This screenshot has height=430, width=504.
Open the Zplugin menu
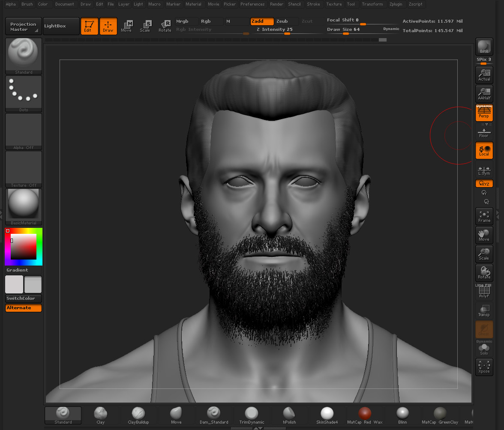tap(396, 4)
